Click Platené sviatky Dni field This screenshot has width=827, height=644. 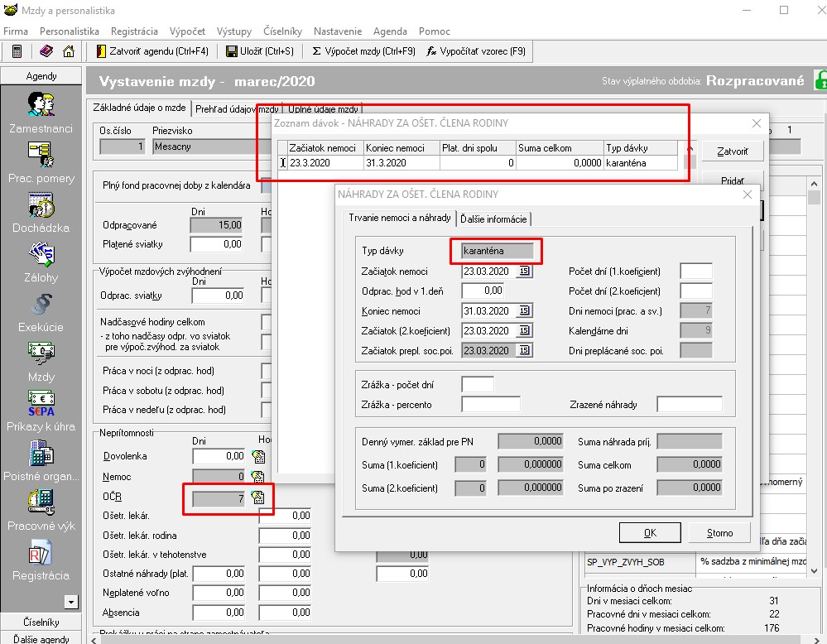coord(217,244)
